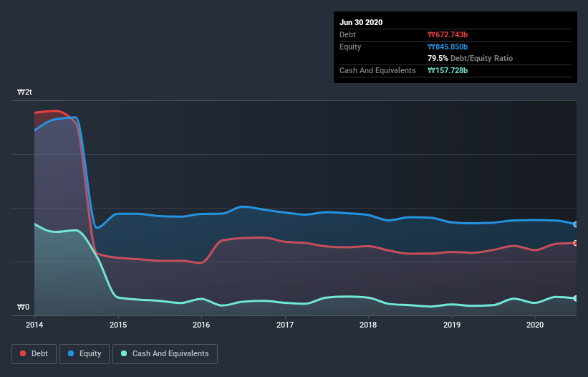Screen dimensions: 588x377
Task: Select the Equity data point at chart end
Action: point(576,224)
